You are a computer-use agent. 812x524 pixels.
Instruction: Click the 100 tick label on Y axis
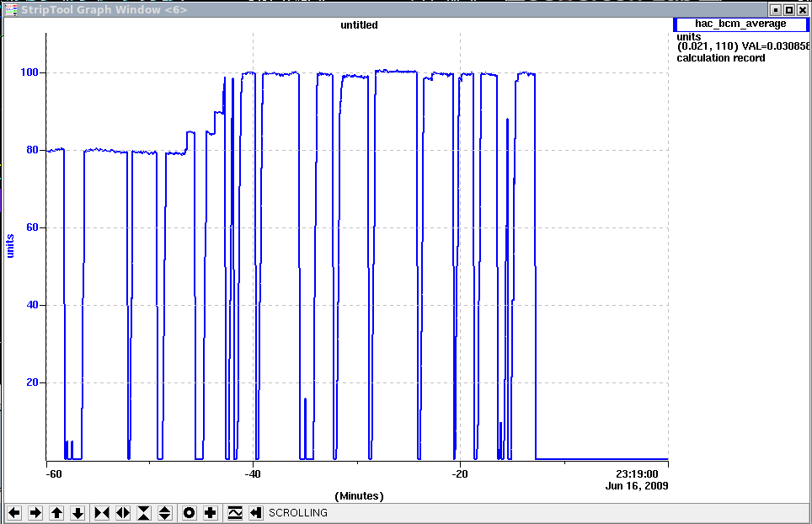tap(29, 72)
